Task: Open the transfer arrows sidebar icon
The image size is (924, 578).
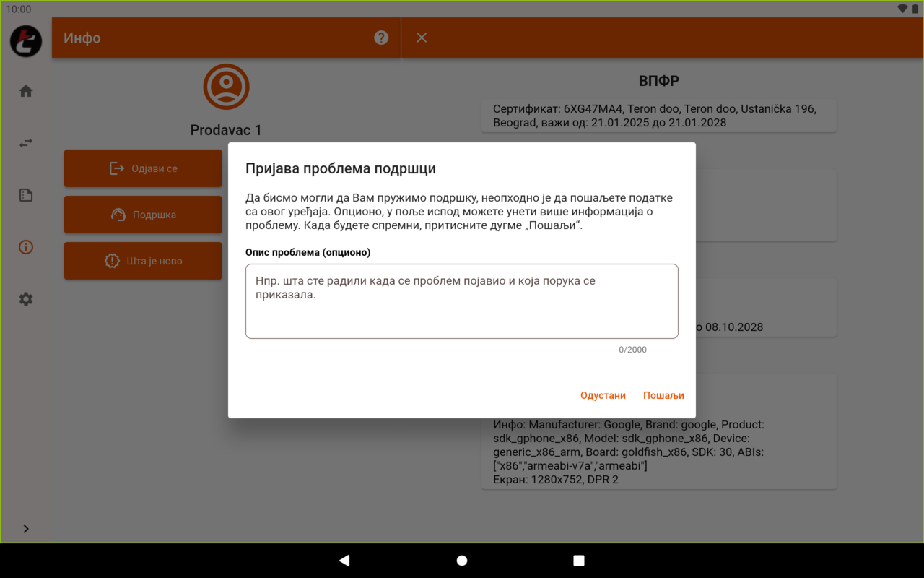Action: [26, 143]
